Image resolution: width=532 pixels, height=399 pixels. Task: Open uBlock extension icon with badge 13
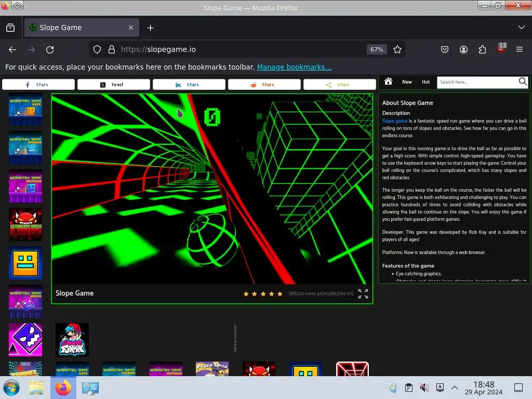[x=501, y=48]
